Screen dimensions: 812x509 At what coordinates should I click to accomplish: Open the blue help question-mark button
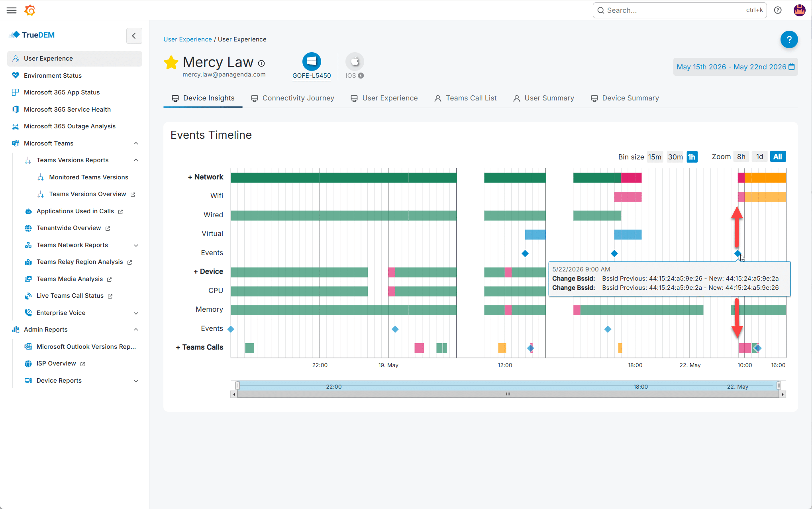coord(789,39)
